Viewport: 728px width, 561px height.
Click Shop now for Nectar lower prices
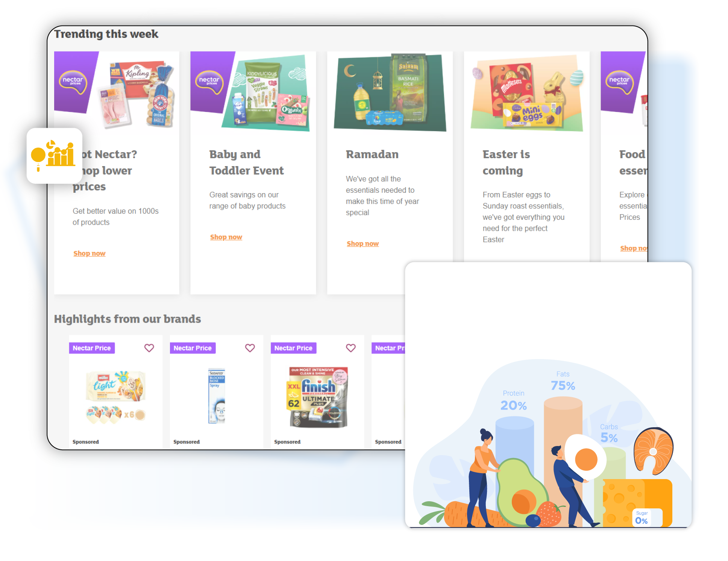tap(89, 253)
